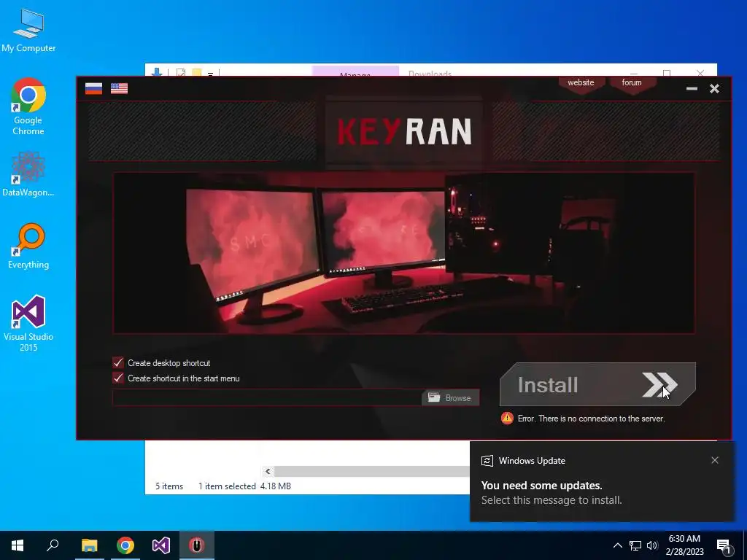Click the Windows Update notification icon
This screenshot has width=747, height=560.
487,461
